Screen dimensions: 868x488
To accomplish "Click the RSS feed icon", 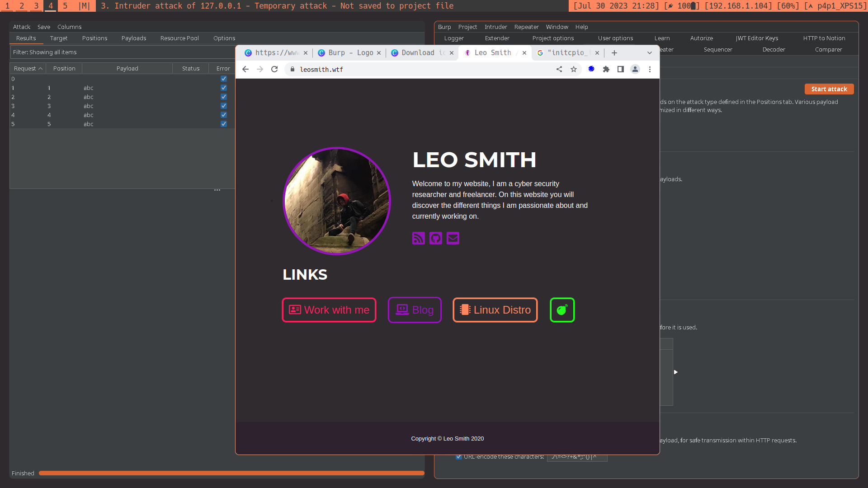I will tap(418, 238).
